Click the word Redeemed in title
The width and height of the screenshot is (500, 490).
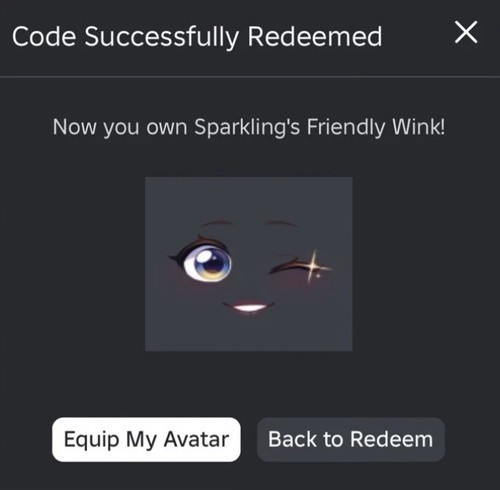[315, 36]
